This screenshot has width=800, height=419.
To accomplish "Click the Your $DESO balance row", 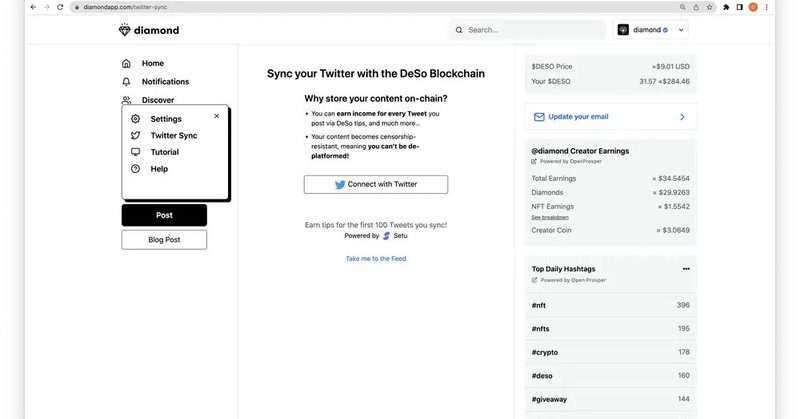I will [x=611, y=82].
